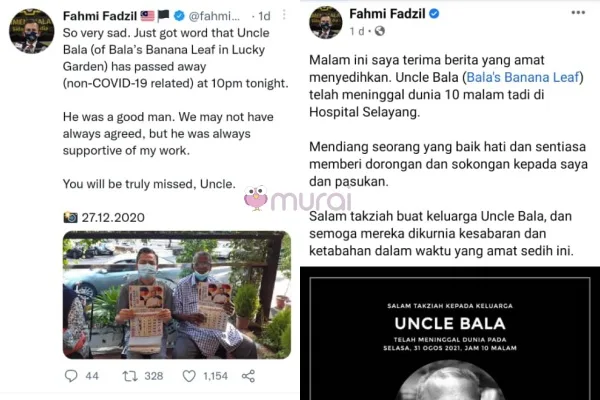The height and width of the screenshot is (400, 600).
Task: Retweet the Uncle Bala tweet
Action: tap(130, 376)
